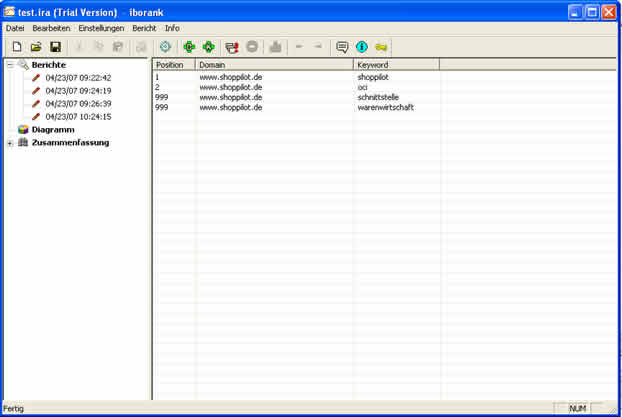Click the greyed-out icon after the stop icon
The width and height of the screenshot is (622, 417).
(275, 47)
